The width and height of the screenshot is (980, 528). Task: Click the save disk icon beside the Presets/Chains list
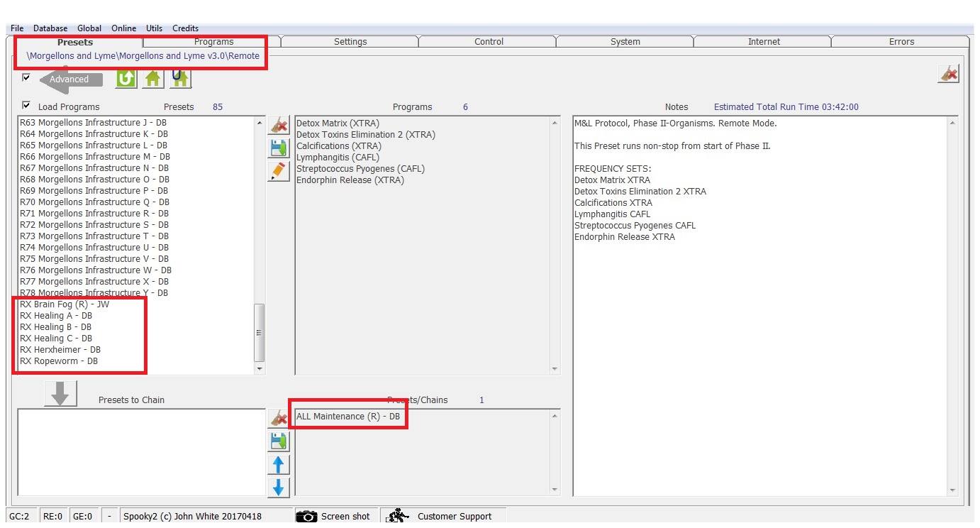click(279, 441)
